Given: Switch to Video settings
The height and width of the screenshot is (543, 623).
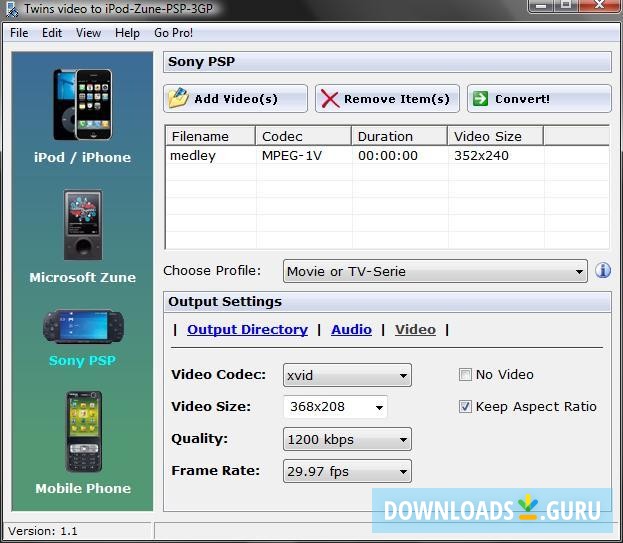Looking at the screenshot, I should point(415,329).
